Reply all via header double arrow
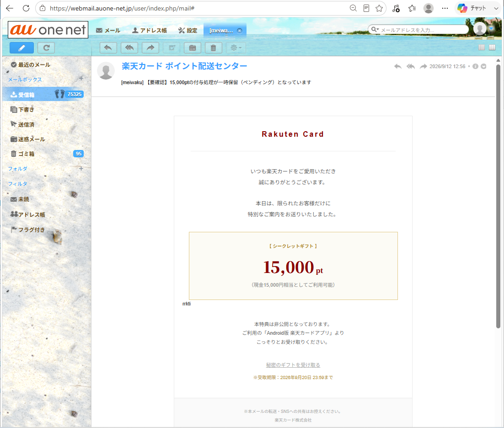Viewport: 504px width, 428px height. [x=410, y=66]
